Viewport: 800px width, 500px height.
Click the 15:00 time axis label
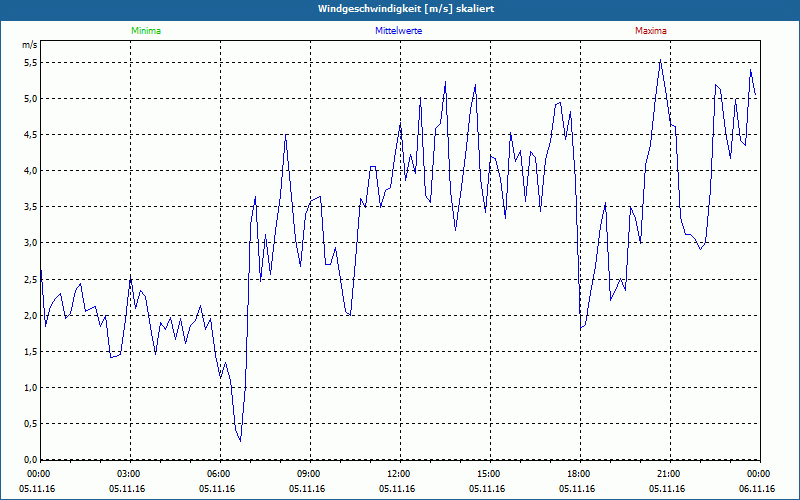tap(490, 474)
